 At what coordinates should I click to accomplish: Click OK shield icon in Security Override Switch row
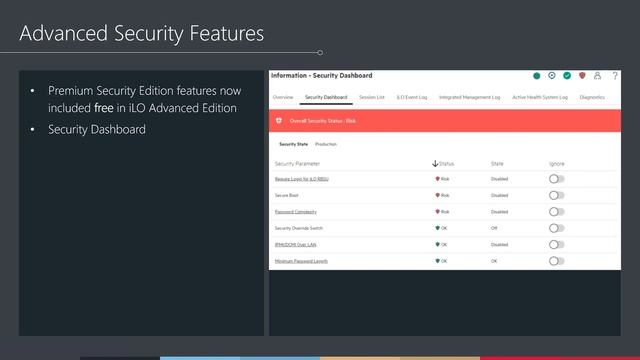coord(438,228)
